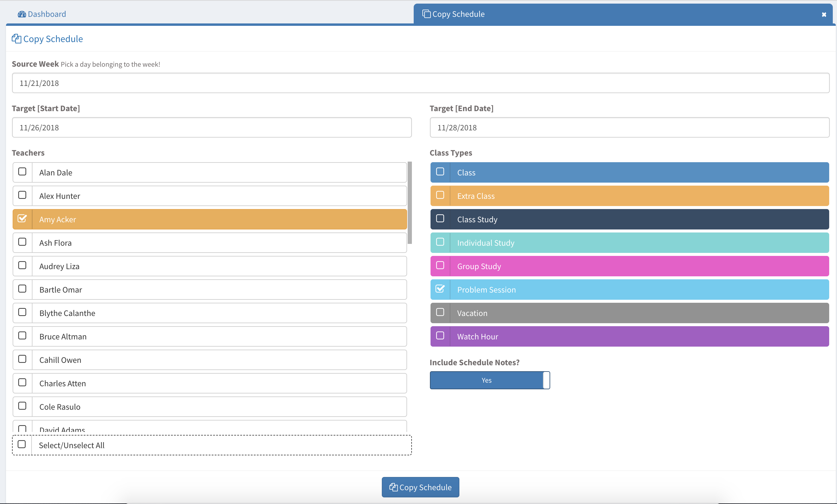Click the Copy Schedule heading icon
Screen dimensions: 837x504
[x=16, y=39]
